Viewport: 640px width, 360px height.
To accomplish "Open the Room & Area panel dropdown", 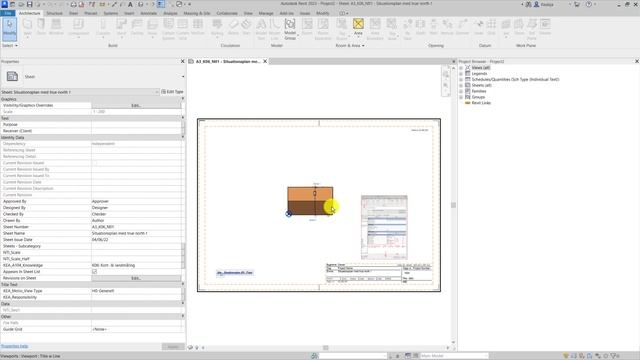I will 350,45.
